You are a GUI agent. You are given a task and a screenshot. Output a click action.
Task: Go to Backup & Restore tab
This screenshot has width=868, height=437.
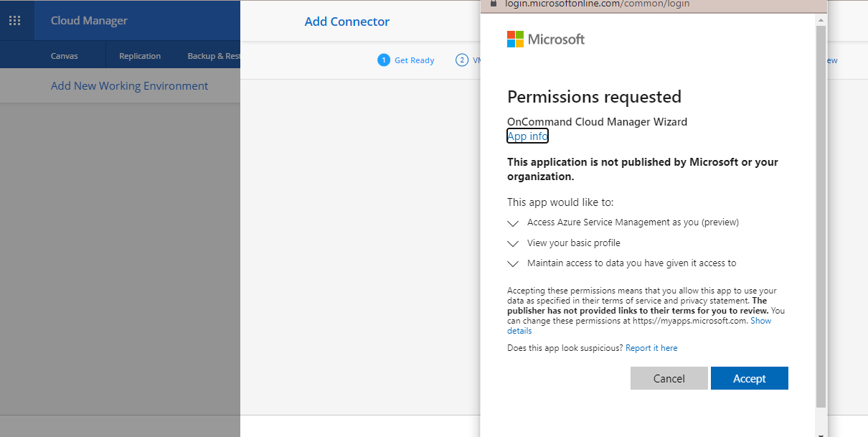213,56
